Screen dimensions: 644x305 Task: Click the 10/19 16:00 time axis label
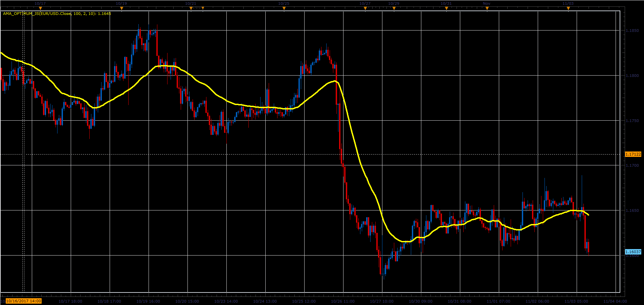coord(148,301)
